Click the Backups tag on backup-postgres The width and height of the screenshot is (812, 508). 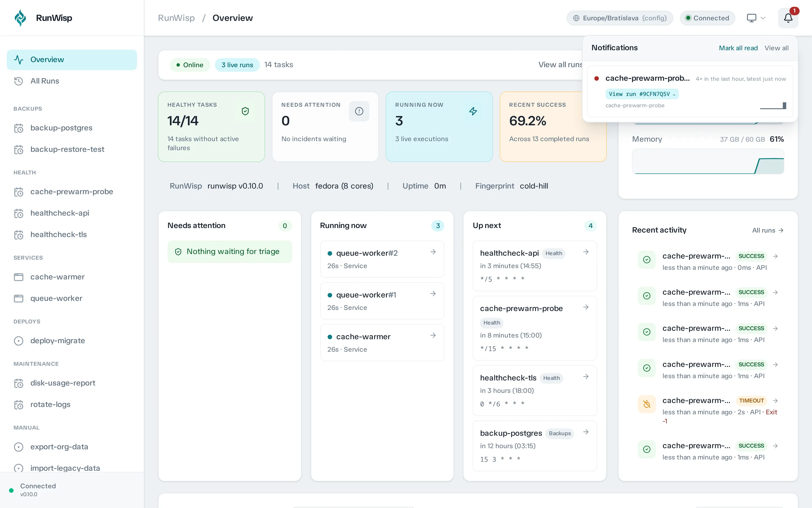[x=560, y=434]
